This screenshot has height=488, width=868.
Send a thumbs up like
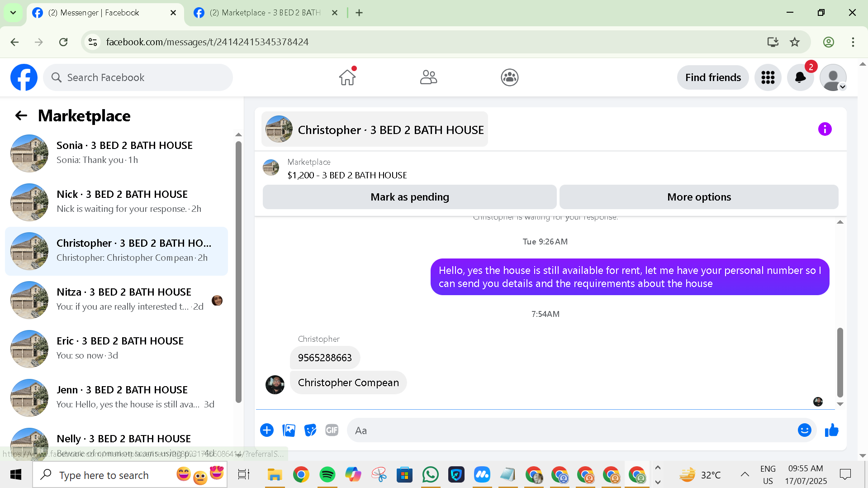[831, 430]
